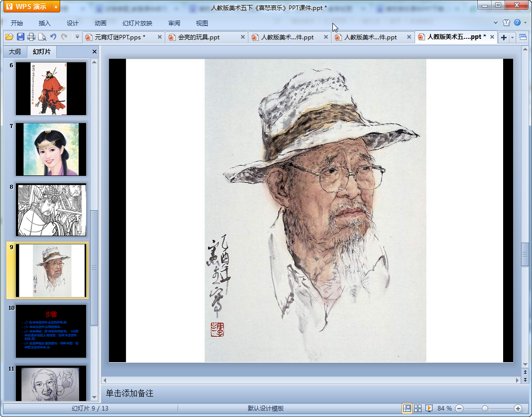
Task: Switch to normal view icon
Action: tap(407, 408)
